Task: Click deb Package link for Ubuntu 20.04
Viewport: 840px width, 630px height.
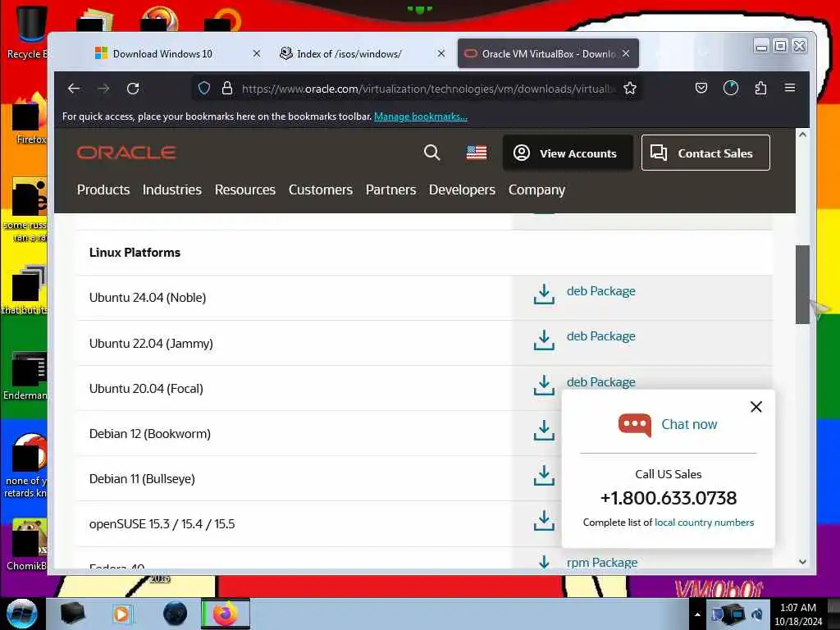Action: 601,381
